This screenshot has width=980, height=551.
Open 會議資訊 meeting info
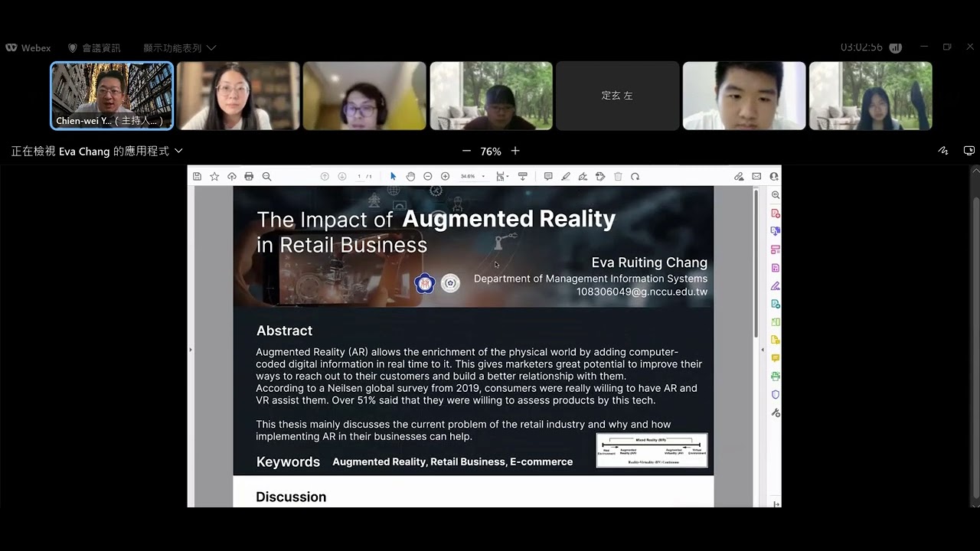point(94,47)
